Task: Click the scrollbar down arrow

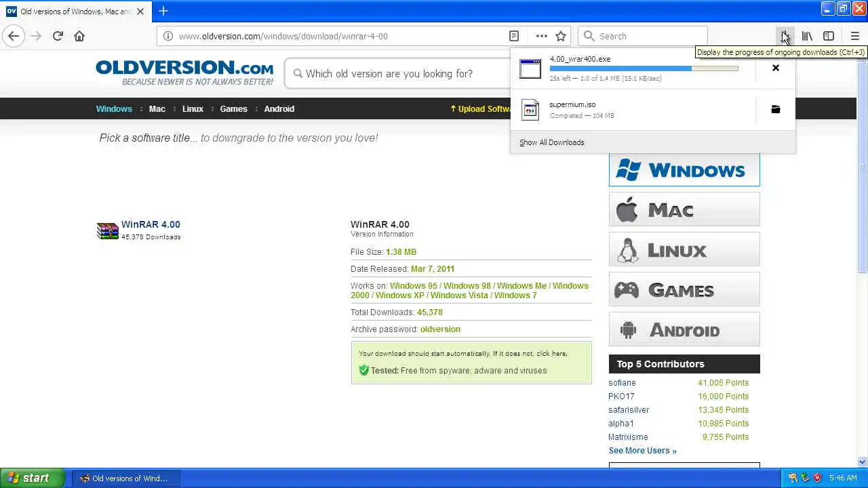Action: coord(863,462)
